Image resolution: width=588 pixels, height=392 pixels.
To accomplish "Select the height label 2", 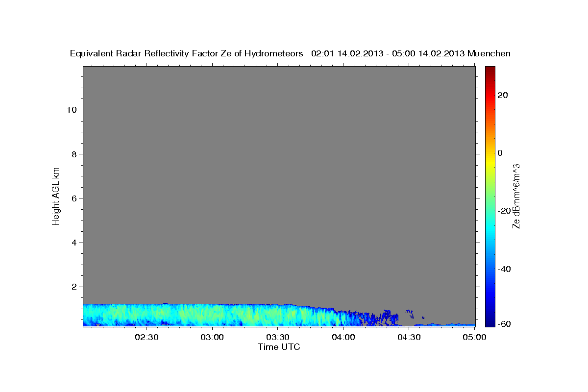I will tap(73, 287).
